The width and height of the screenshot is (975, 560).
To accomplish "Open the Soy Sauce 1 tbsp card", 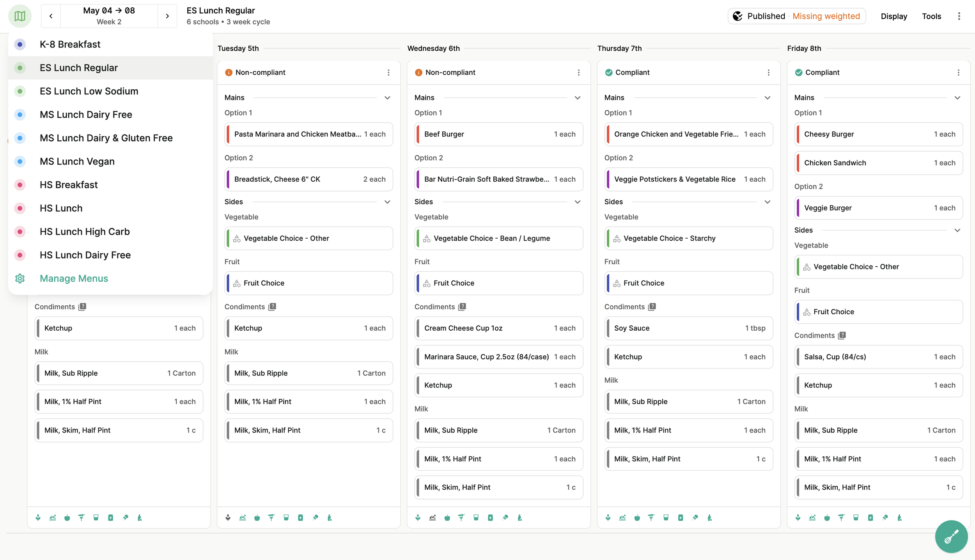I will [688, 328].
